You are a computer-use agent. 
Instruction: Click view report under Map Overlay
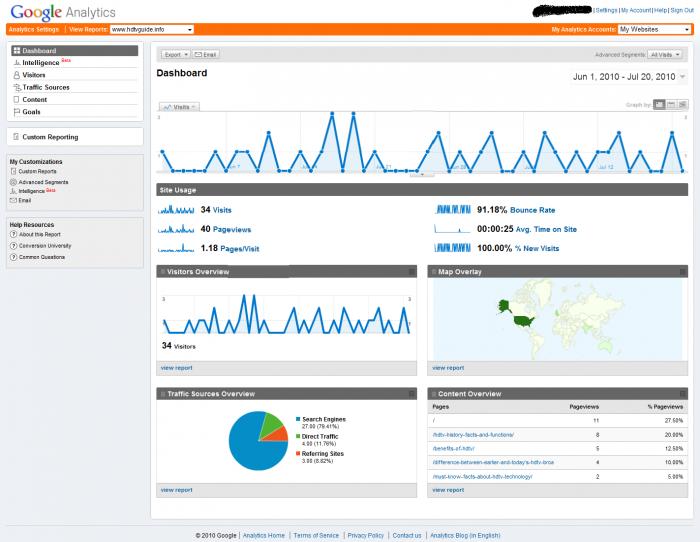pyautogui.click(x=448, y=368)
